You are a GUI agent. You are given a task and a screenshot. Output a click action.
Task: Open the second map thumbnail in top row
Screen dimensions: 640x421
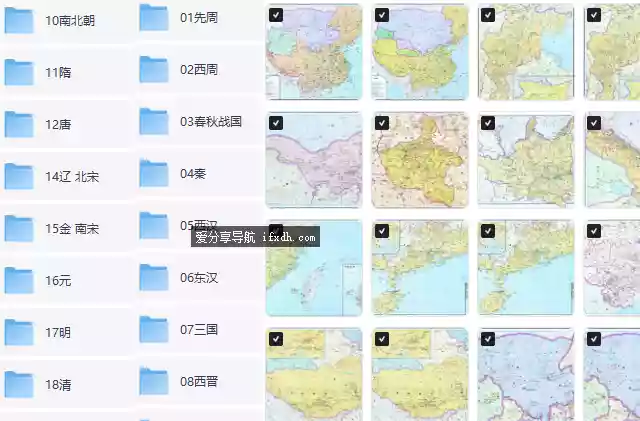click(420, 52)
